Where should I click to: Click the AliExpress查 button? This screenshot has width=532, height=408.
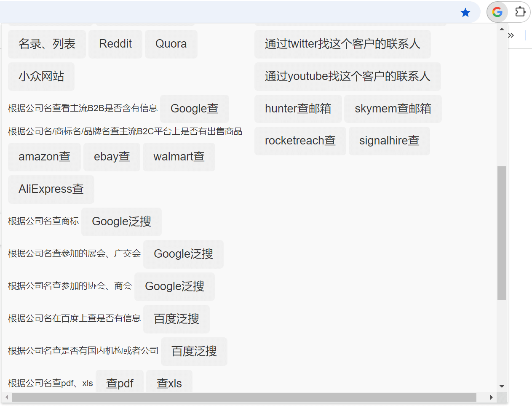pyautogui.click(x=51, y=189)
